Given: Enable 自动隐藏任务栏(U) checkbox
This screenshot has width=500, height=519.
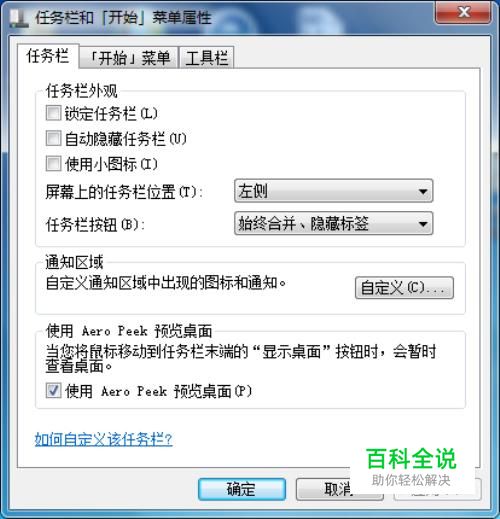Looking at the screenshot, I should [x=53, y=138].
